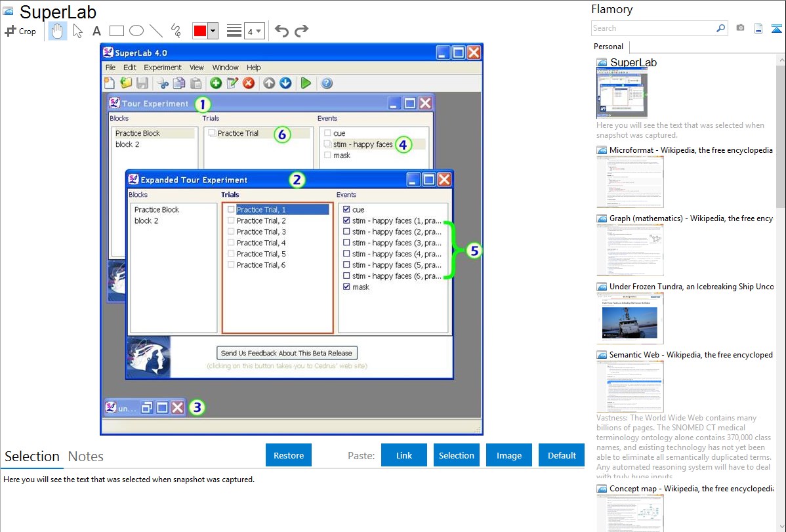Uncheck stim - happy faces (1, pra... checkbox

click(x=346, y=220)
